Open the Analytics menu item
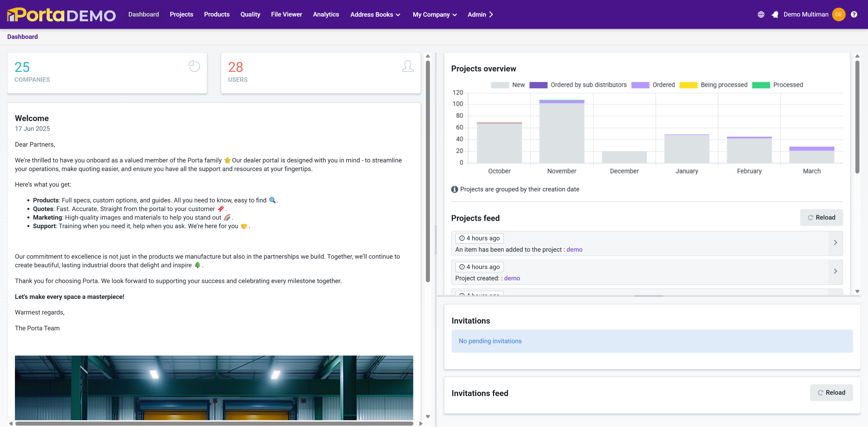Image resolution: width=868 pixels, height=427 pixels. pos(326,15)
